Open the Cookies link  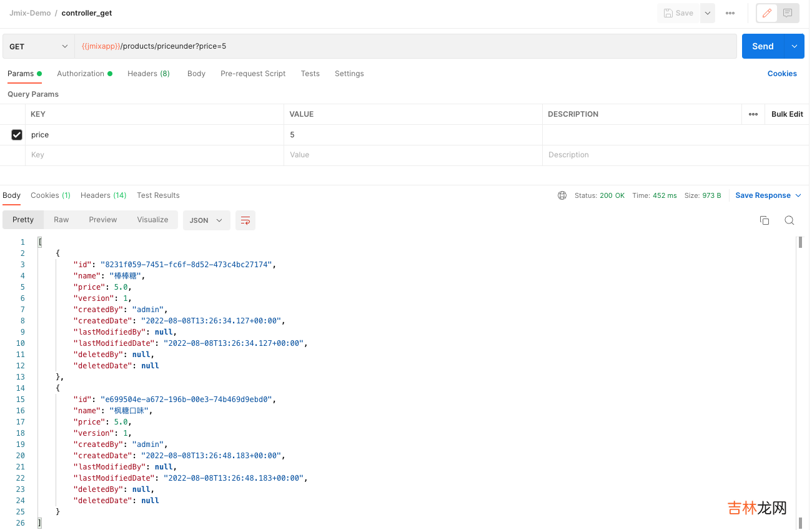(782, 74)
